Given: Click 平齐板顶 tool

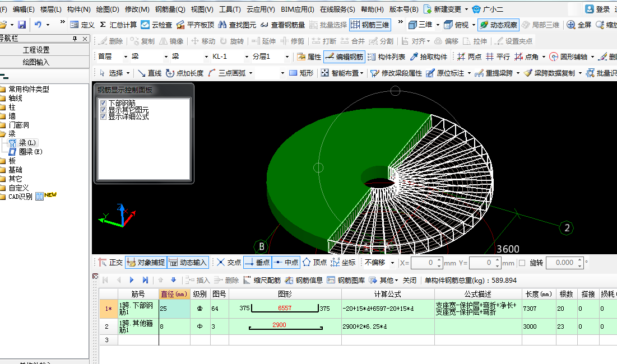Looking at the screenshot, I should (x=195, y=25).
